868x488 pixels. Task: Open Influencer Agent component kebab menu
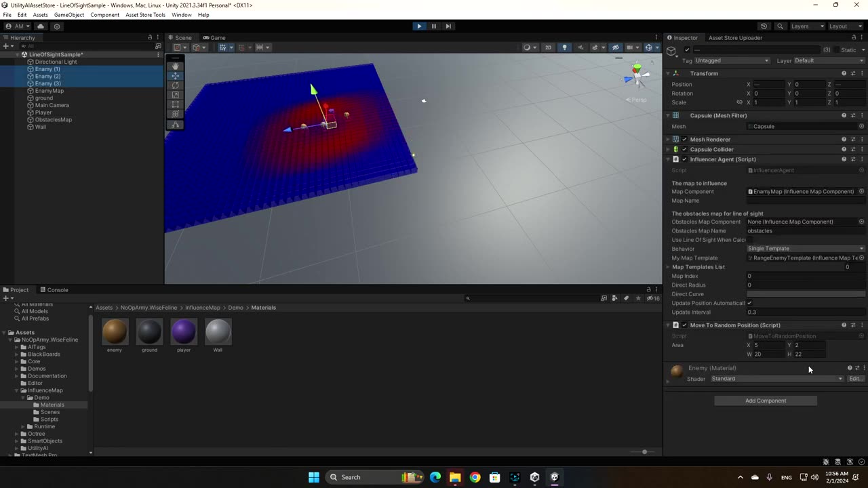click(862, 159)
